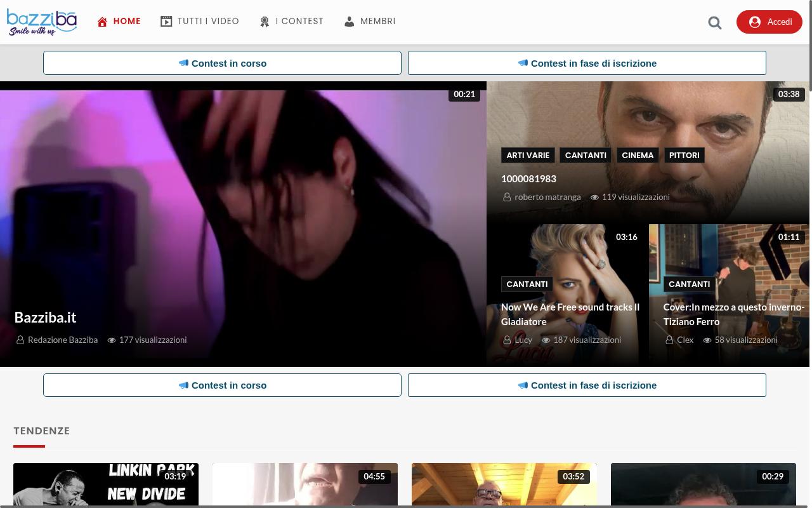Click the Tendenze section heading
This screenshot has width=812, height=508.
tap(42, 431)
